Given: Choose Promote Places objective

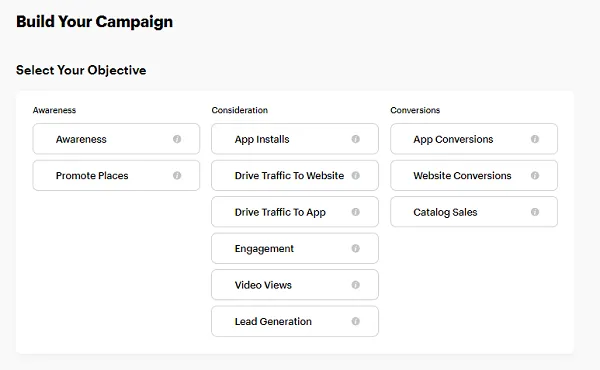Looking at the screenshot, I should (116, 175).
